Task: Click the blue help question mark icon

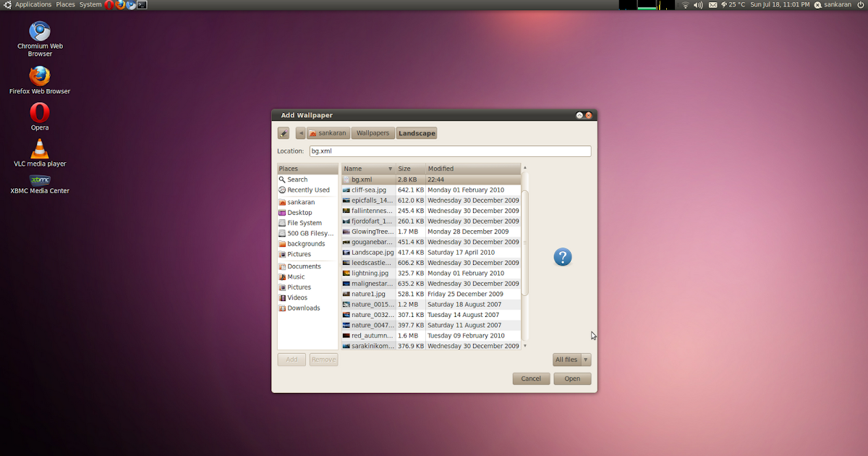Action: 563,257
